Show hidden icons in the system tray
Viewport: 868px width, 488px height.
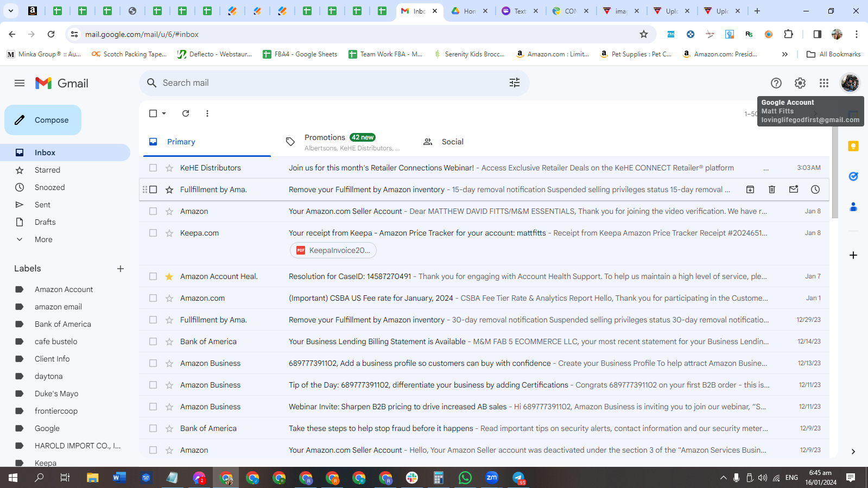tap(723, 478)
